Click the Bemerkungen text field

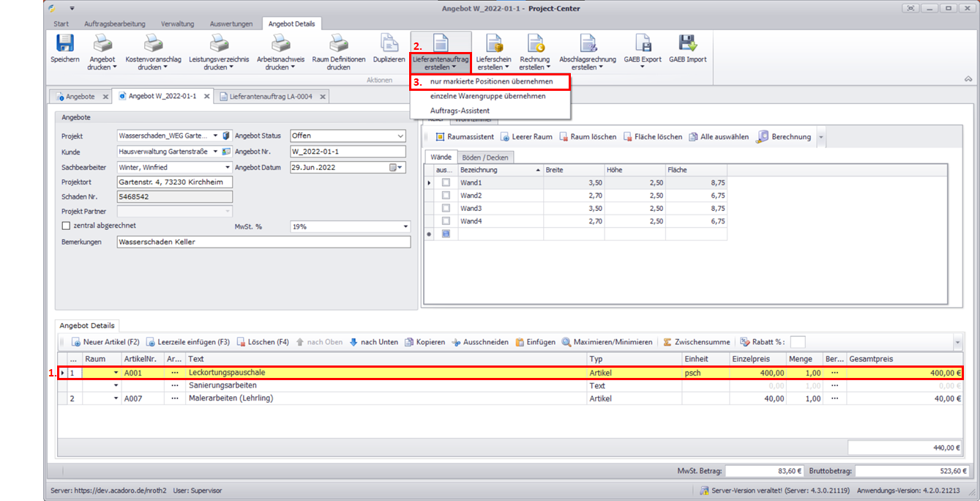tap(263, 242)
